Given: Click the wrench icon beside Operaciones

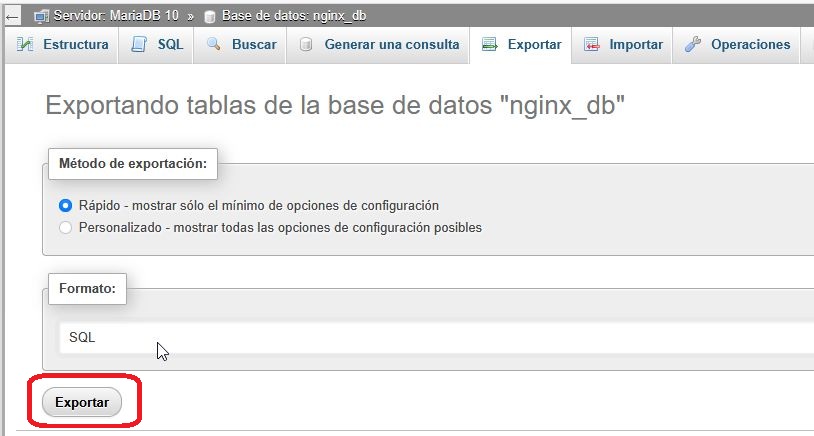Looking at the screenshot, I should [693, 45].
